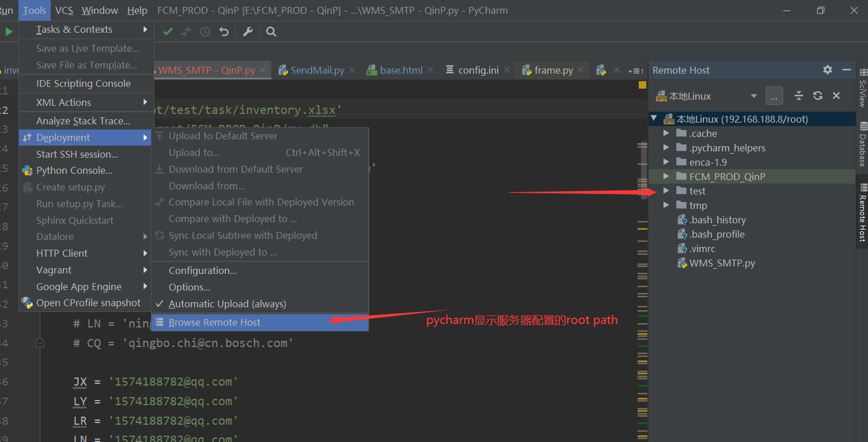
Task: Click Browse Remote Host menu item
Action: (x=260, y=322)
